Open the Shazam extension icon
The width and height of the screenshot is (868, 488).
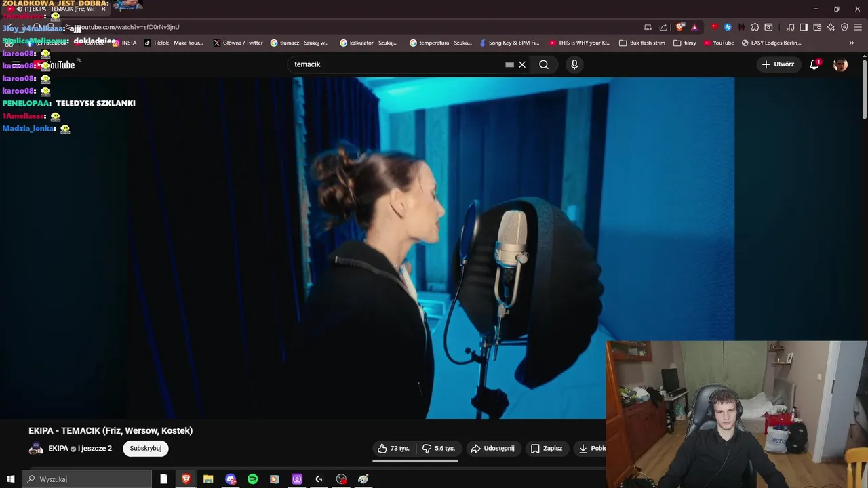728,27
